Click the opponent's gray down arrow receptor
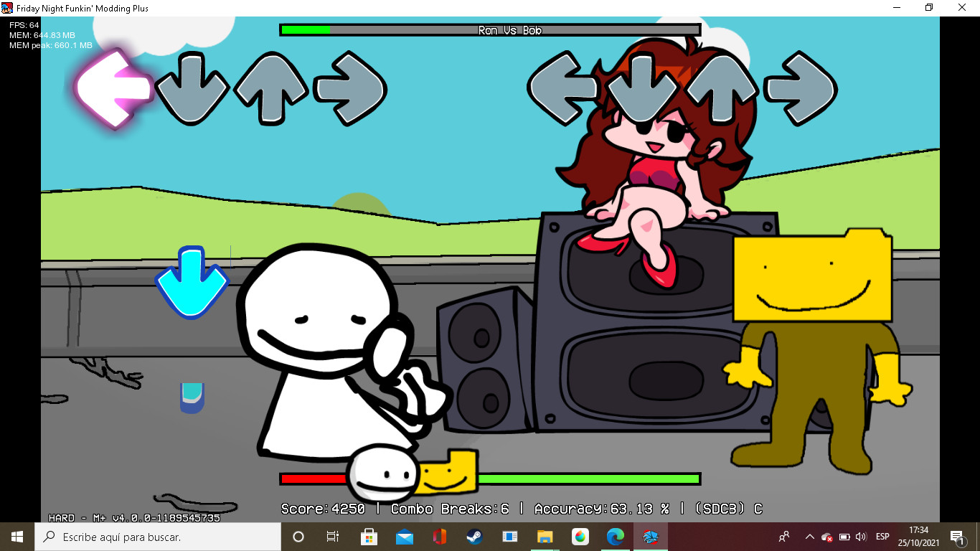Image resolution: width=980 pixels, height=551 pixels. (x=192, y=88)
